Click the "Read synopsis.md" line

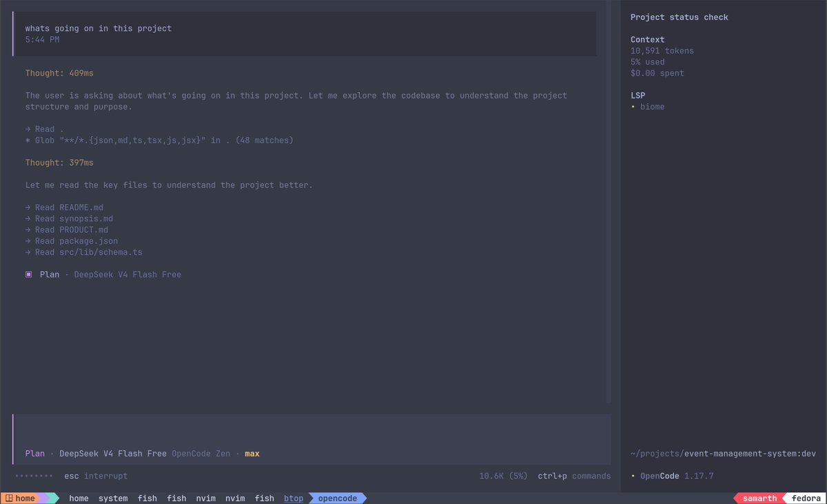click(70, 218)
